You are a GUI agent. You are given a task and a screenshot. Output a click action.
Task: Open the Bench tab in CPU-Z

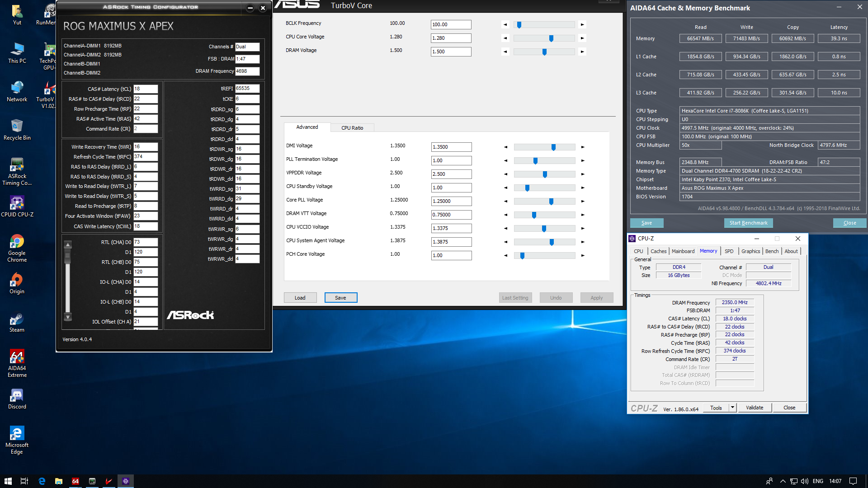click(772, 251)
